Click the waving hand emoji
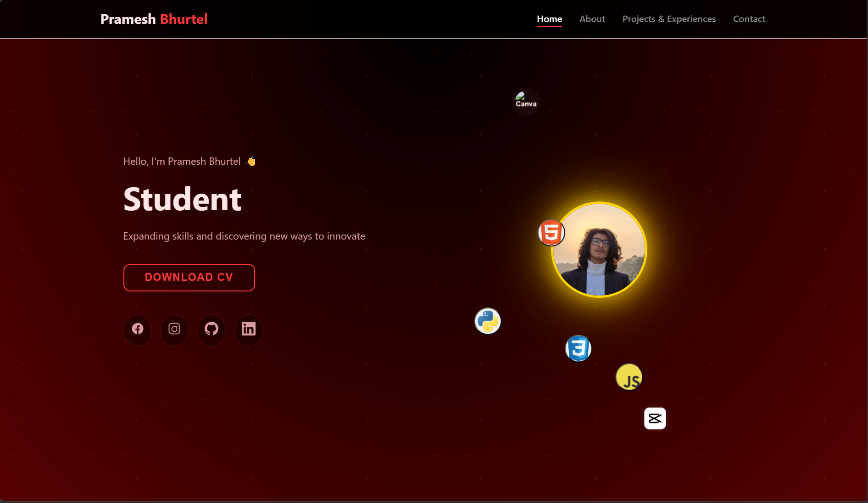 click(251, 161)
